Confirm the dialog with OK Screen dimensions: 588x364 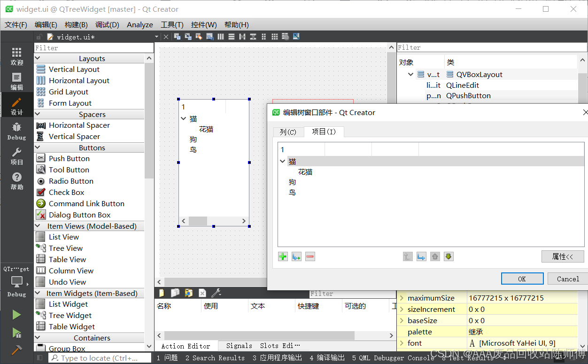[522, 279]
